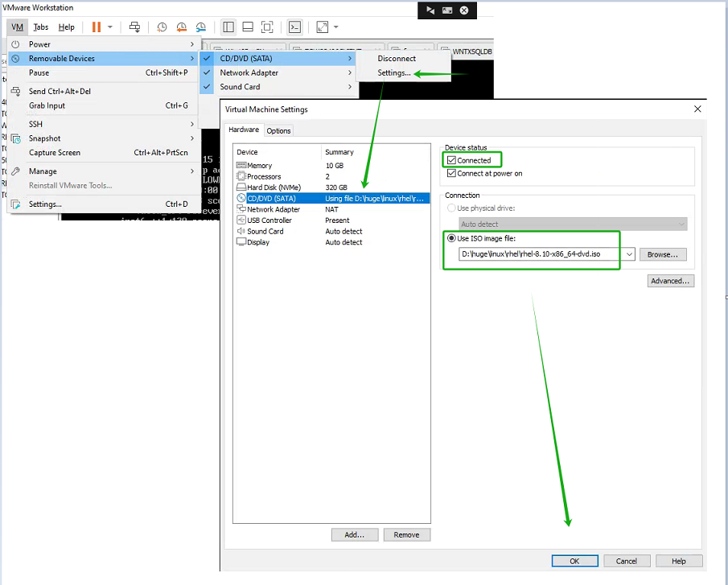Click Pause in the VM menu

(103, 72)
